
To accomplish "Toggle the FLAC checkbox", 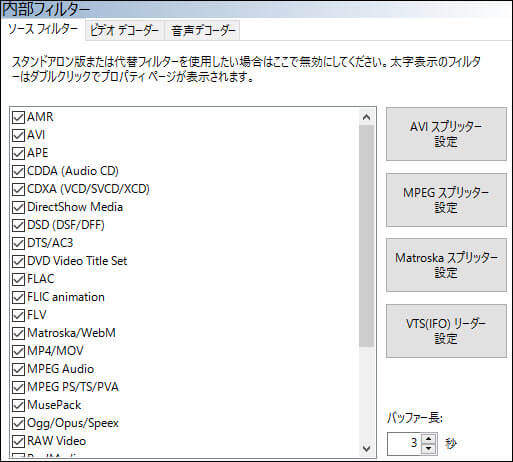I will click(18, 279).
